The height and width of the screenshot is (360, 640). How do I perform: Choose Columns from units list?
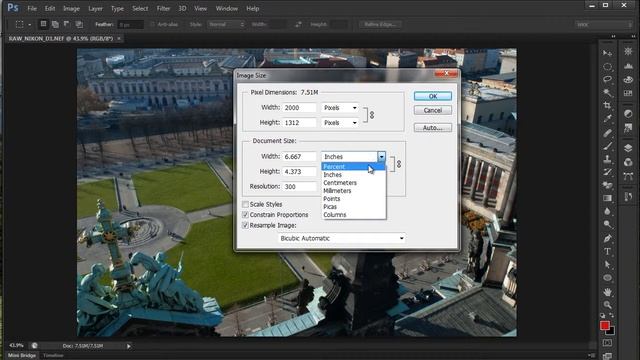coord(353,215)
